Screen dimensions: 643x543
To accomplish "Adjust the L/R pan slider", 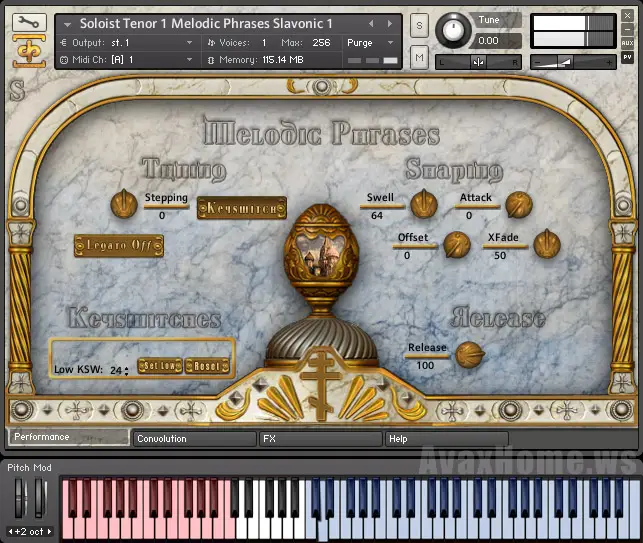I will coord(478,62).
